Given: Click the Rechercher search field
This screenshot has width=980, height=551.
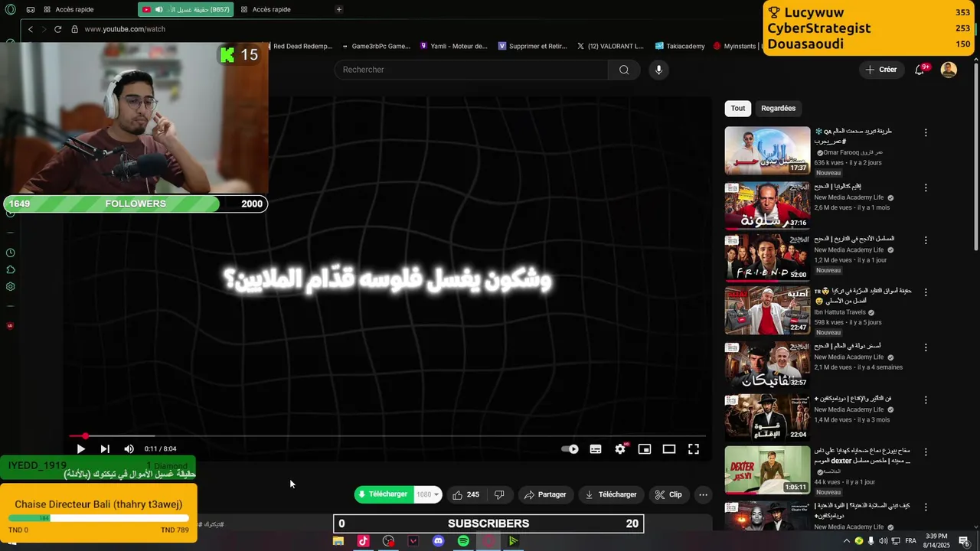Looking at the screenshot, I should pyautogui.click(x=471, y=70).
